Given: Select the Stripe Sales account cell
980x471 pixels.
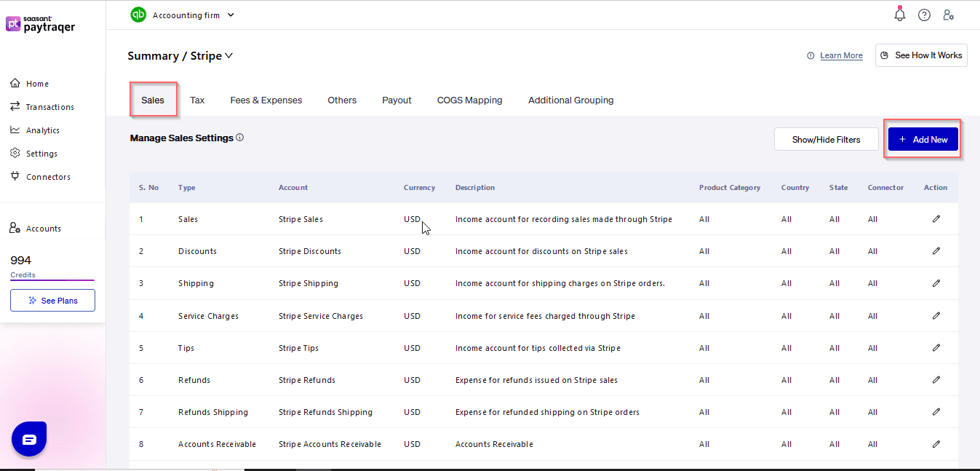Looking at the screenshot, I should pyautogui.click(x=300, y=219).
